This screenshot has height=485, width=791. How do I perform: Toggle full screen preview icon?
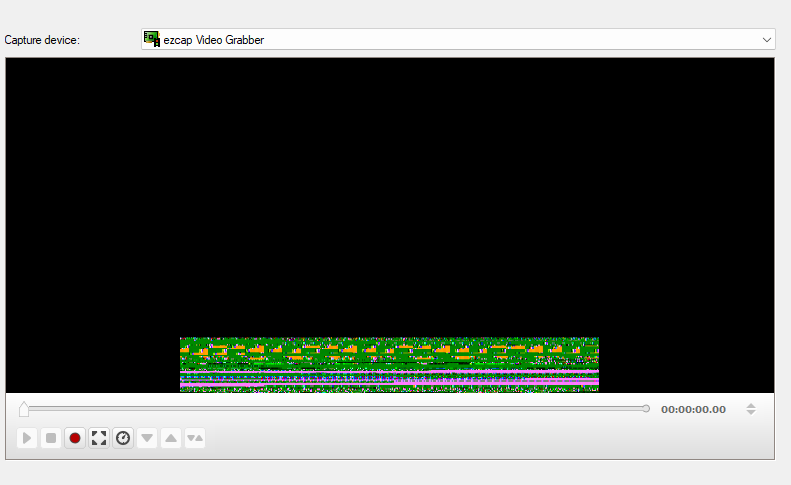[99, 438]
